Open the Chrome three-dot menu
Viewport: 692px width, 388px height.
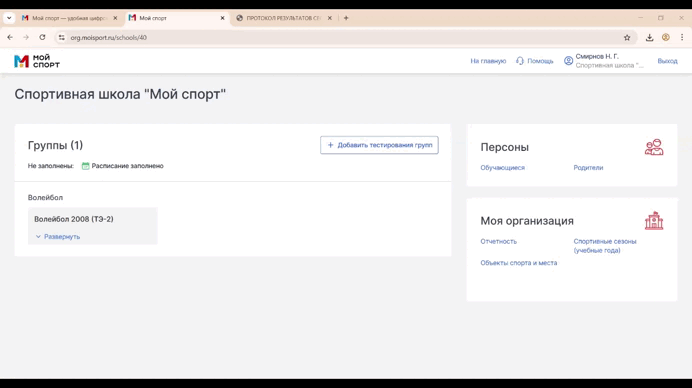[x=682, y=38]
